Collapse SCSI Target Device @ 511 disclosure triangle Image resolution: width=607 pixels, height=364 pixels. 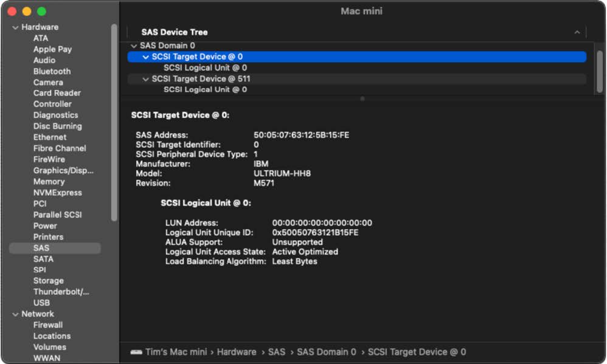point(145,78)
